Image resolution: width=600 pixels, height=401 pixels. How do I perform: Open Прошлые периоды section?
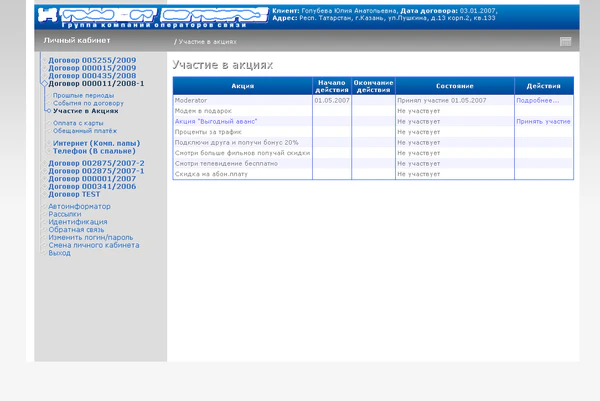(x=83, y=95)
